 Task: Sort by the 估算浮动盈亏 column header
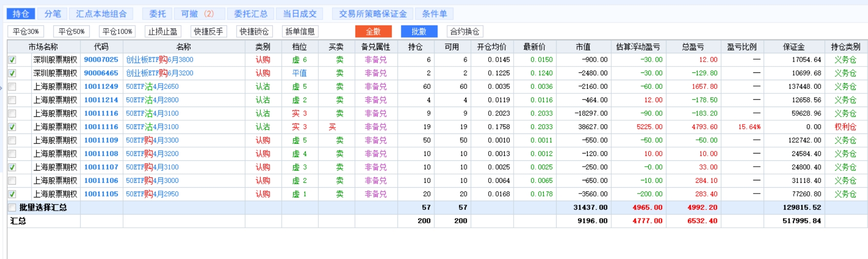pyautogui.click(x=639, y=47)
